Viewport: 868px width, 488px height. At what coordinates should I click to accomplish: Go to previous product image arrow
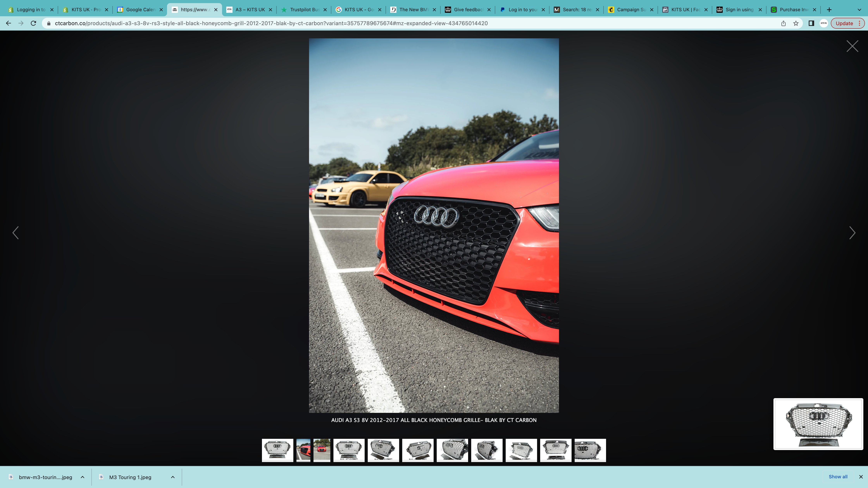[15, 233]
